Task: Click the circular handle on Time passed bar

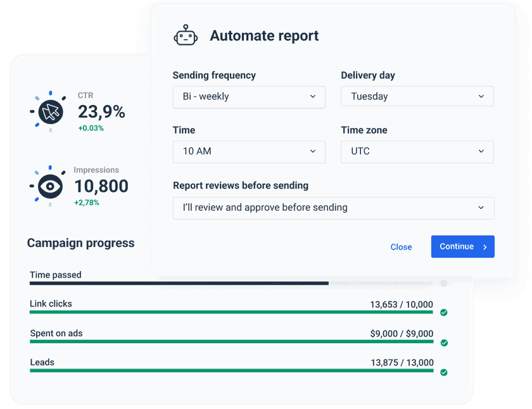Action: [444, 284]
